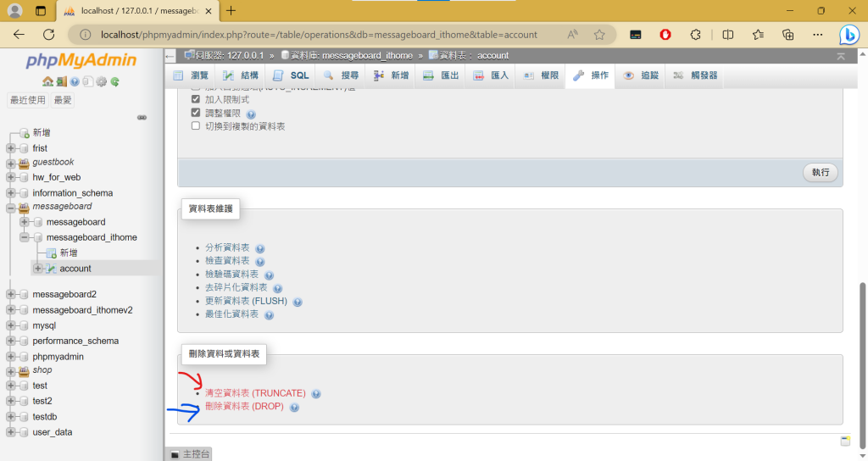Click help icon next to TRUNCATE link

[x=316, y=394]
